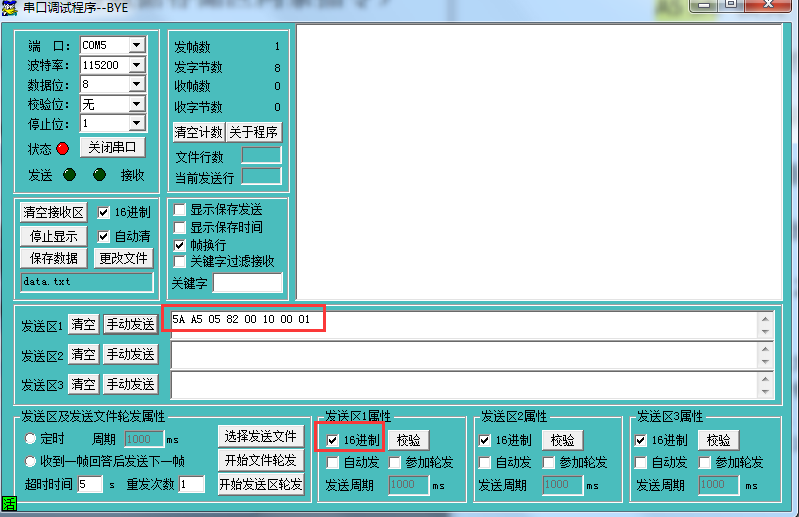The image size is (799, 517).
Task: Click the 清空接收区 button
Action: (x=54, y=212)
